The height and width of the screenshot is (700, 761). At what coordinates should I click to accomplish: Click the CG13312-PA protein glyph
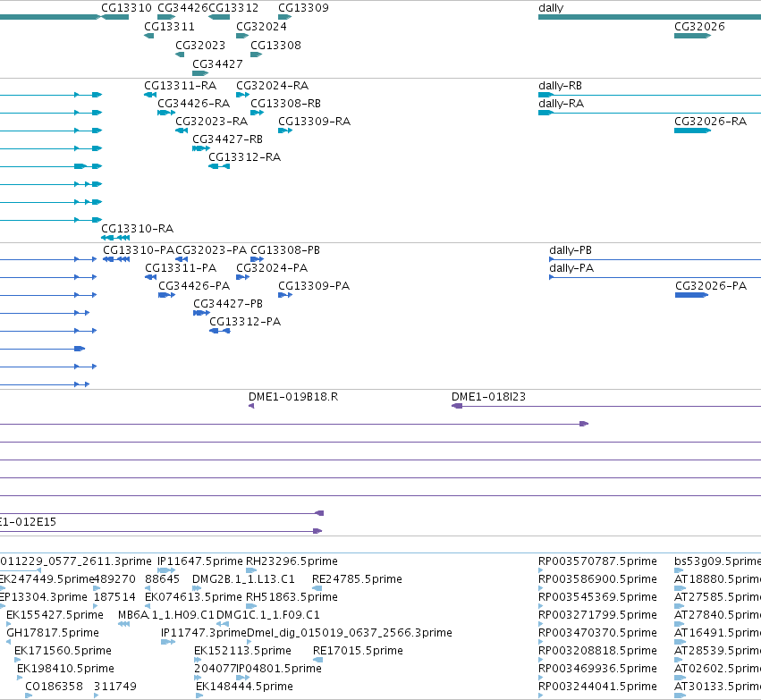220,331
